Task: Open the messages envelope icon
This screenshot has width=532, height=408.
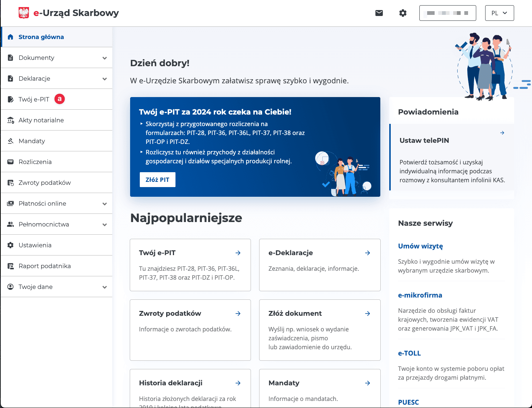Action: point(379,13)
